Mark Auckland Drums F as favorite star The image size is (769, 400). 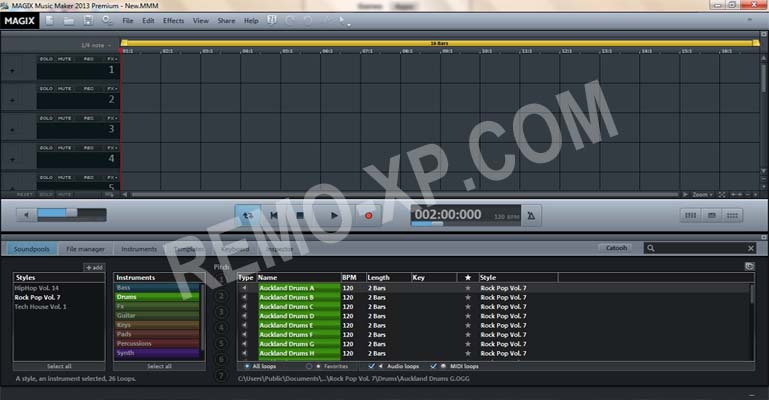(467, 334)
